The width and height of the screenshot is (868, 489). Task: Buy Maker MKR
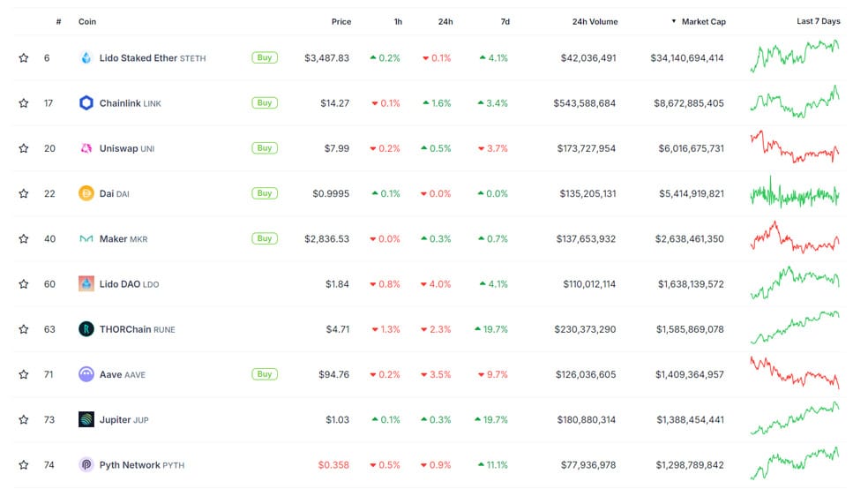tap(265, 238)
